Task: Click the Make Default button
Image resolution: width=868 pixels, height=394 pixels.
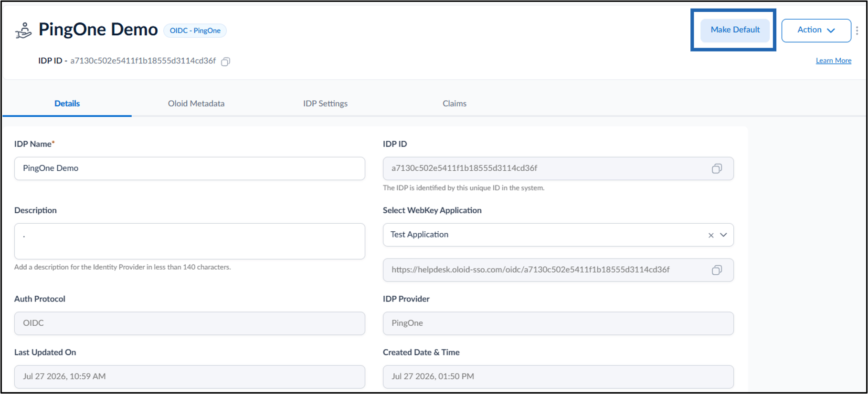Action: 735,30
